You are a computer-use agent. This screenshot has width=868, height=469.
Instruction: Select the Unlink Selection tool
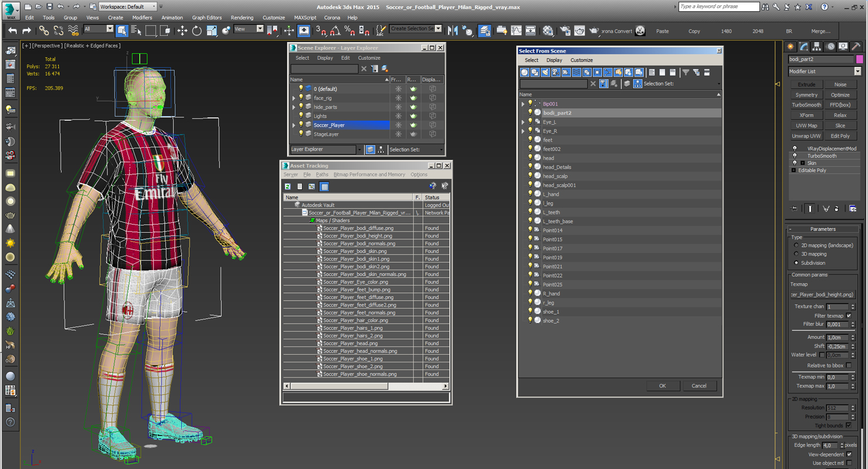(x=59, y=30)
